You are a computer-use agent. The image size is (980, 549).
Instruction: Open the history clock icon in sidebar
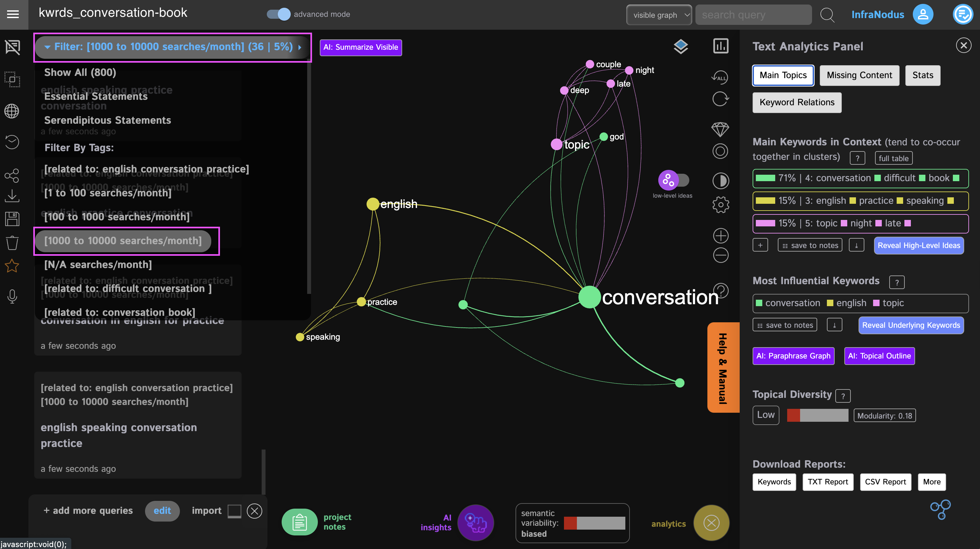click(12, 142)
